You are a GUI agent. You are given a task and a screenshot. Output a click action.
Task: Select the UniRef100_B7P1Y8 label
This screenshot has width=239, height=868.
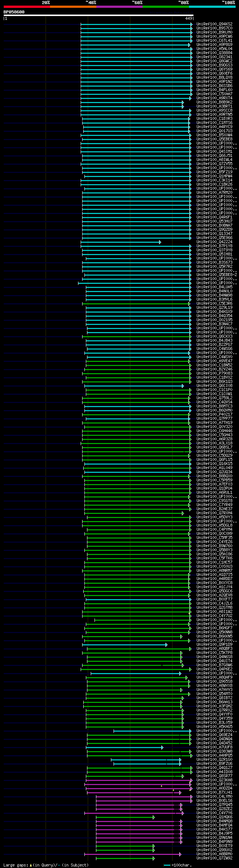click(x=214, y=246)
